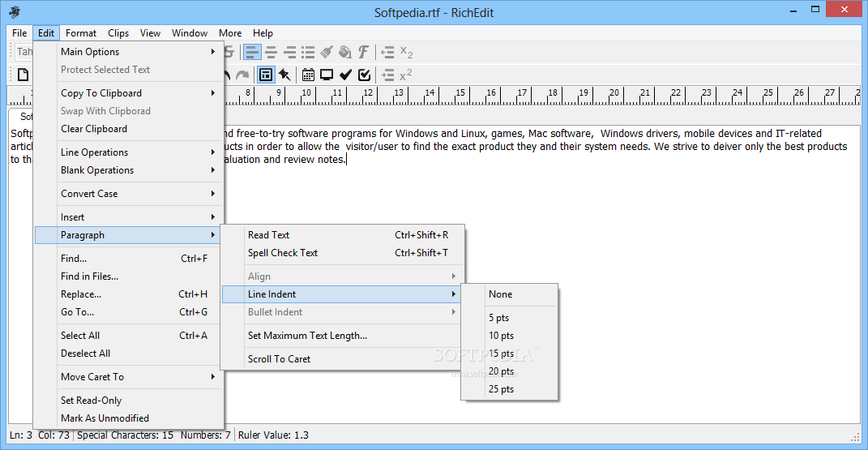This screenshot has width=868, height=450.
Task: Select 20 pts line indent
Action: tap(509, 371)
